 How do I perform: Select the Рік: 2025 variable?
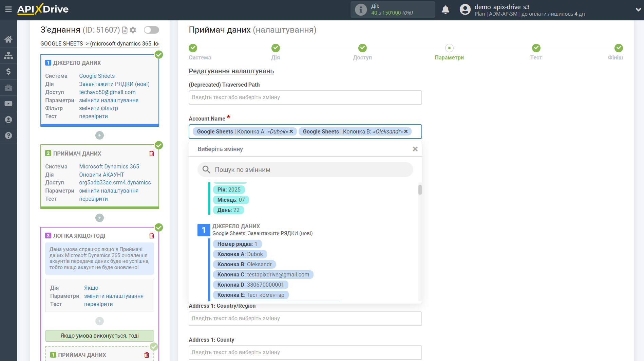pyautogui.click(x=229, y=189)
